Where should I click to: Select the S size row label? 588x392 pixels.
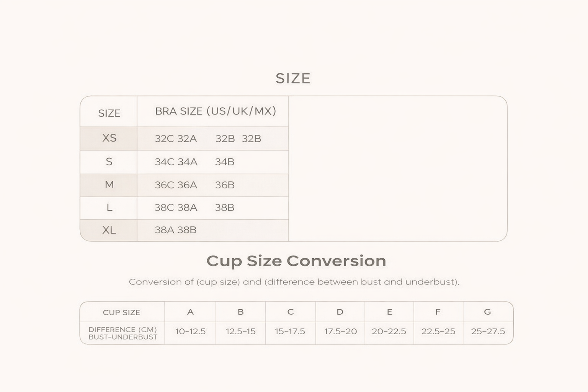[109, 162]
